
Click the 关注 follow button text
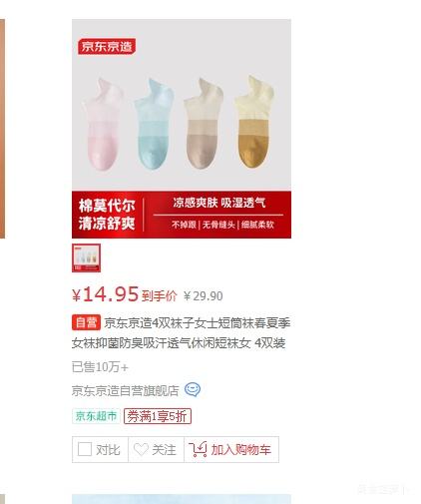point(164,450)
